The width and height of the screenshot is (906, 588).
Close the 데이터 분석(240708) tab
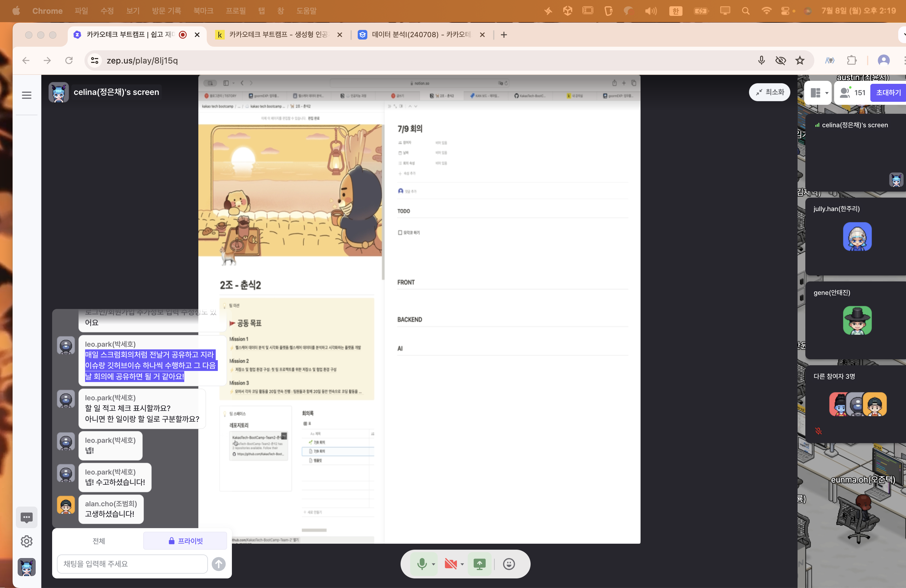coord(482,35)
